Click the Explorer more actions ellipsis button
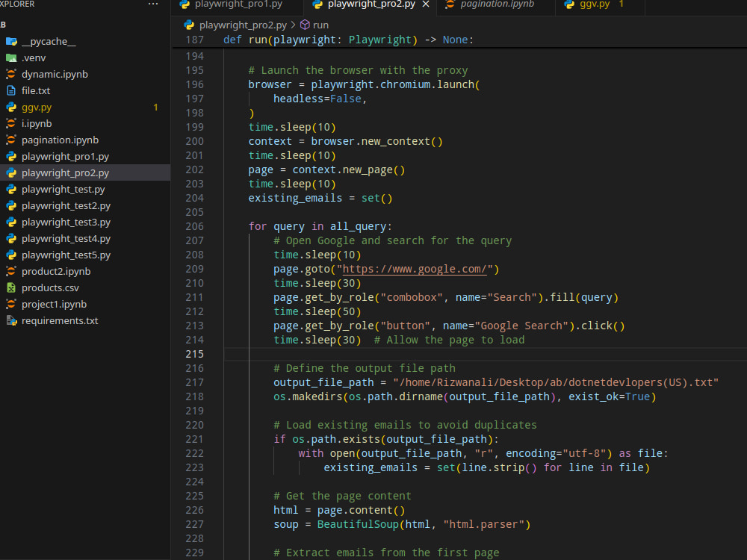 (x=153, y=4)
